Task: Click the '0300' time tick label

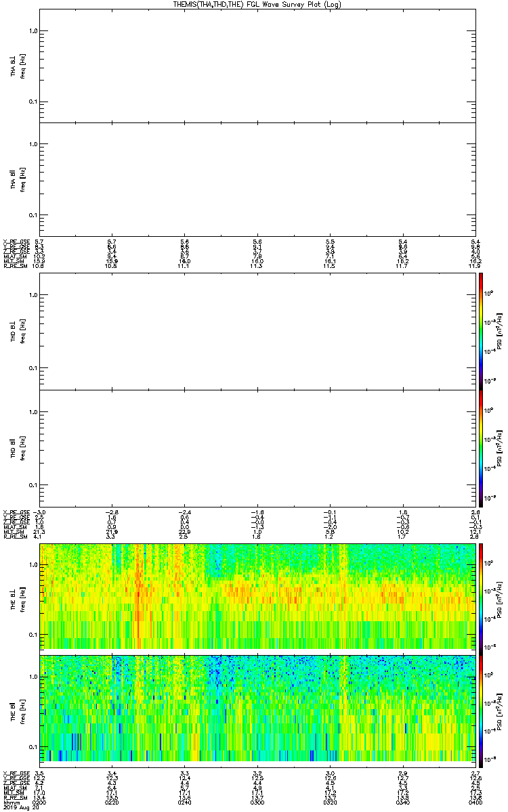Action: coord(257,801)
